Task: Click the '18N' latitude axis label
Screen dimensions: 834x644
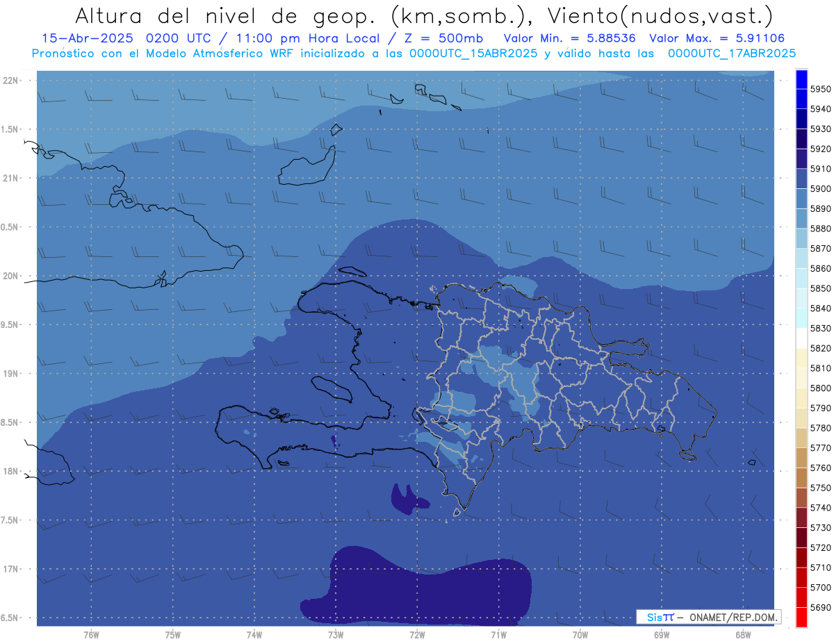Action: (11, 472)
